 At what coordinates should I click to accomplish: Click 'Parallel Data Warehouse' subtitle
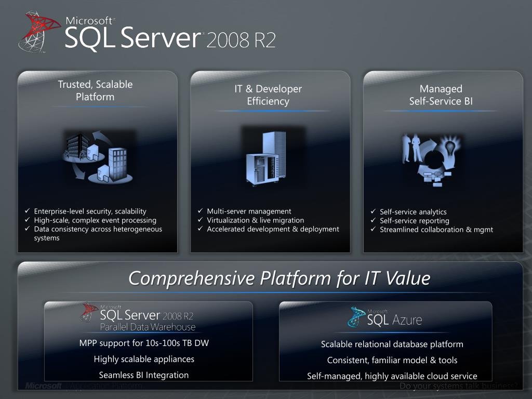[x=148, y=327]
